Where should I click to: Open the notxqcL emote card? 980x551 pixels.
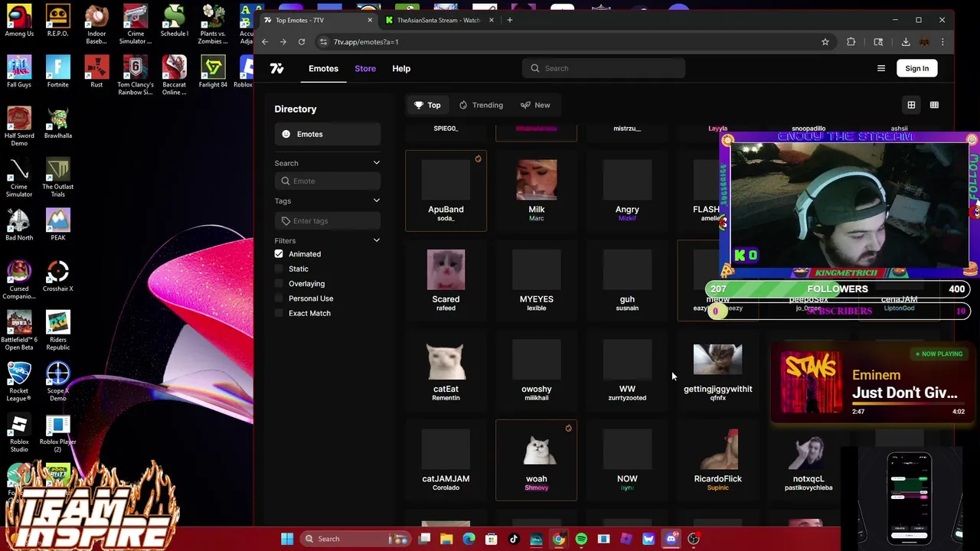point(808,460)
